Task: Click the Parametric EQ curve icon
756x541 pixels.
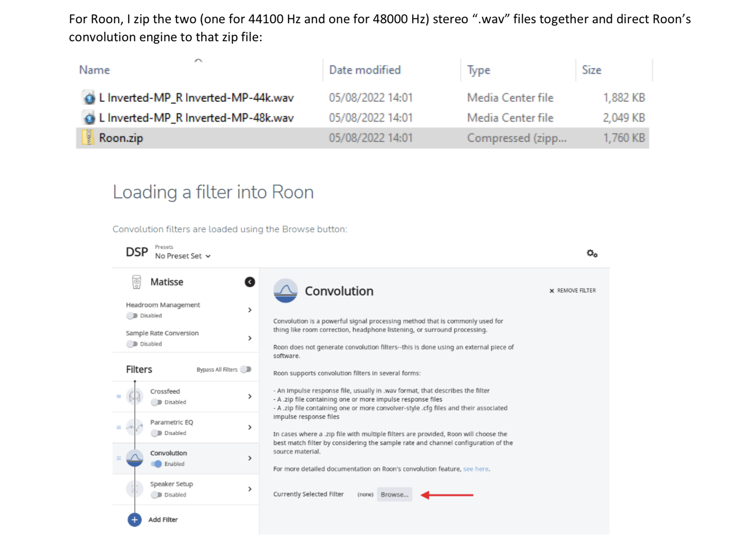Action: [135, 427]
